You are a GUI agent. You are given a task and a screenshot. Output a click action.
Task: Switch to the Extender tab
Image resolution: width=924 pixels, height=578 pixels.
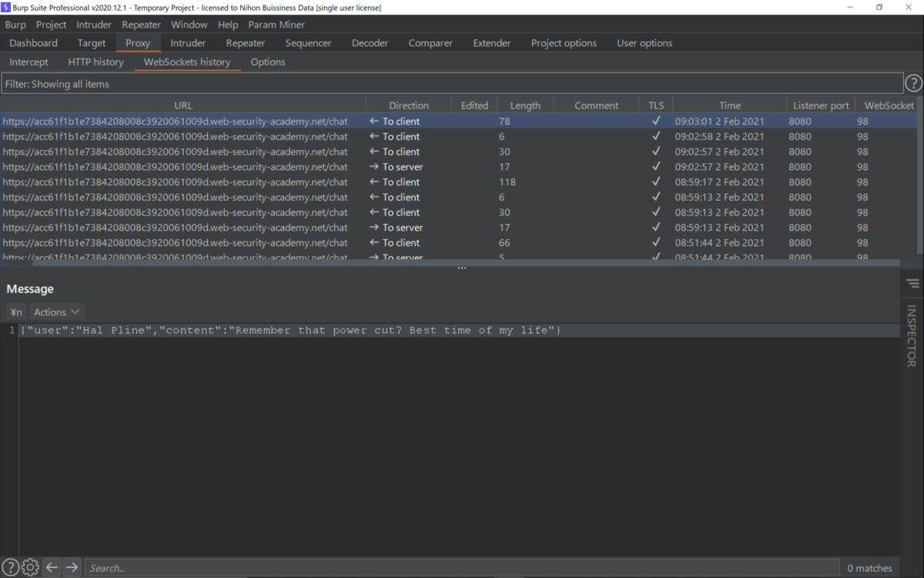pyautogui.click(x=492, y=43)
